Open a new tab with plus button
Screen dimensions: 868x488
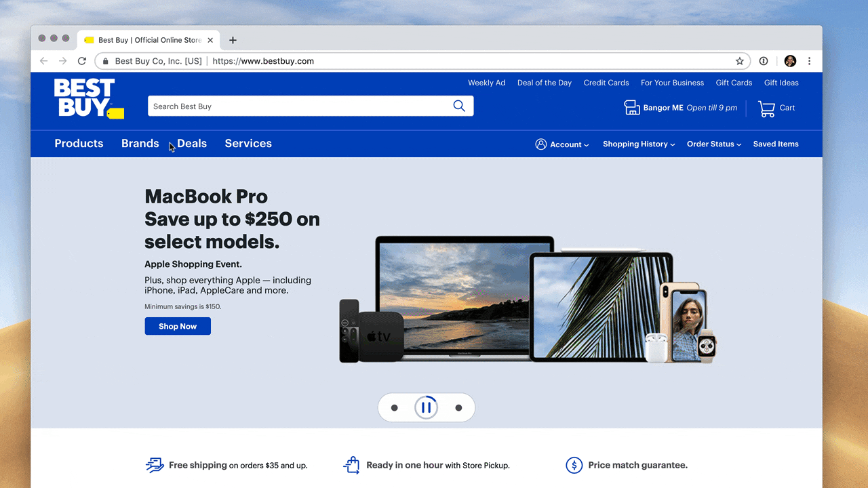click(233, 40)
